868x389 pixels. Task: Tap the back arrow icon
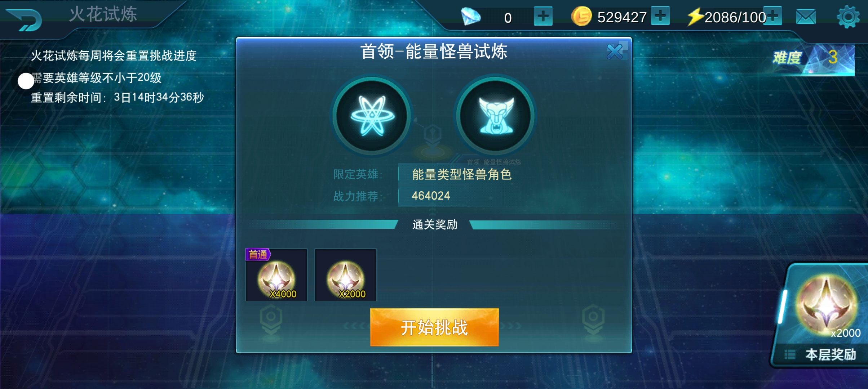tap(25, 19)
